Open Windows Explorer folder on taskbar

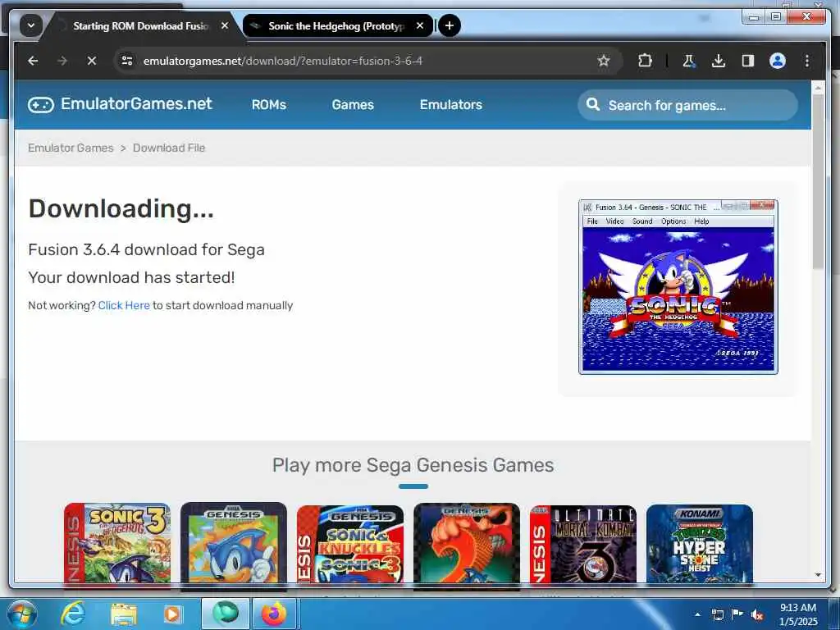(x=123, y=614)
